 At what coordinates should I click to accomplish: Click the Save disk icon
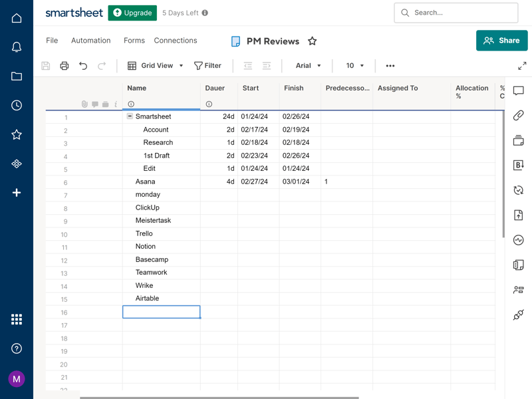46,65
